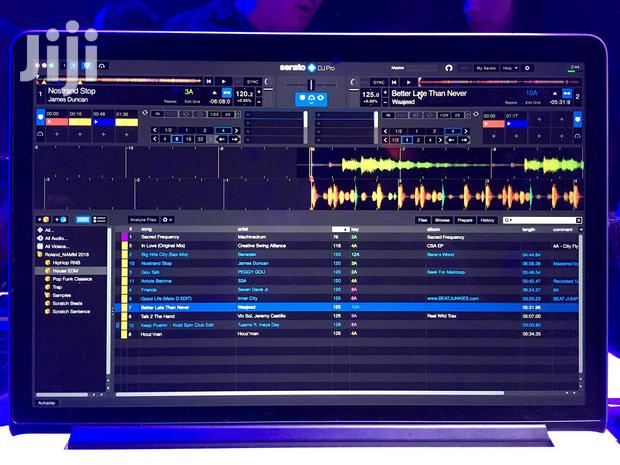Shift deck 1 auto loop sizes left
This screenshot has height=465, width=620.
155,130
